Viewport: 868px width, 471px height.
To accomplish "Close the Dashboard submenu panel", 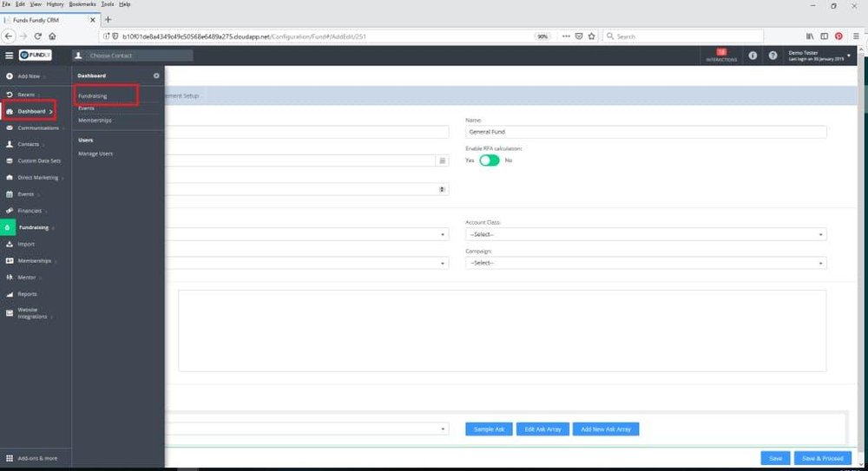I will pos(156,75).
